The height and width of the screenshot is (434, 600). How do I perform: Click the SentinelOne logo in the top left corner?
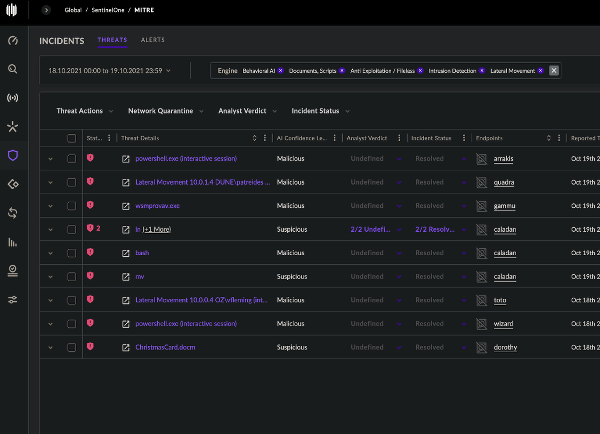pos(12,10)
